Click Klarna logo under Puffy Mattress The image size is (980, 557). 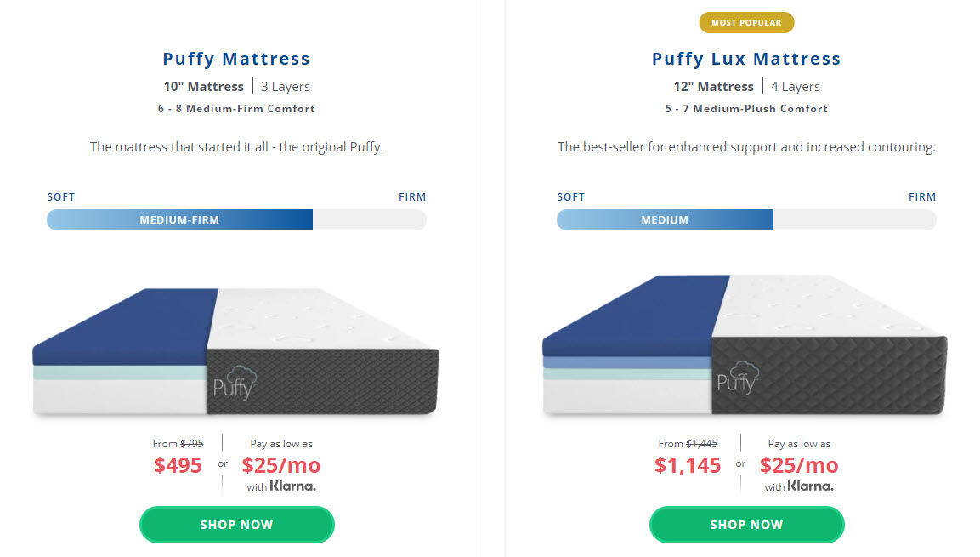[293, 486]
